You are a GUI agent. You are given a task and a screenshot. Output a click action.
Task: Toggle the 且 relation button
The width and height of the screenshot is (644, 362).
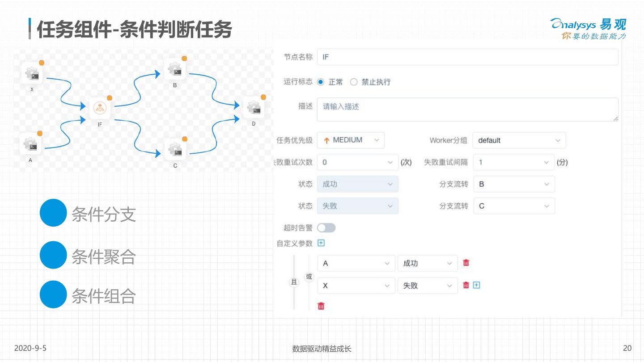[294, 282]
